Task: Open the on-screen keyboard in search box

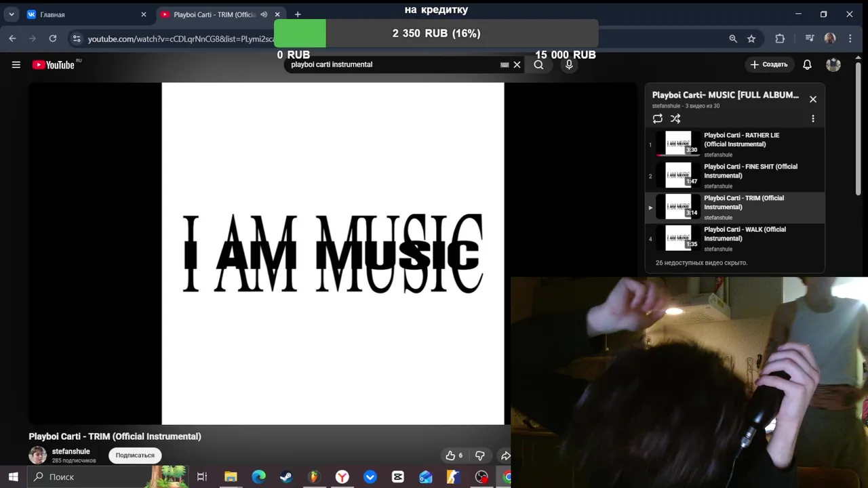Action: [505, 65]
